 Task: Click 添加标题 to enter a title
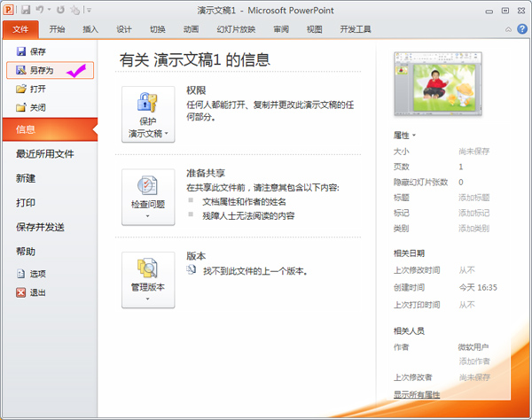tap(474, 198)
